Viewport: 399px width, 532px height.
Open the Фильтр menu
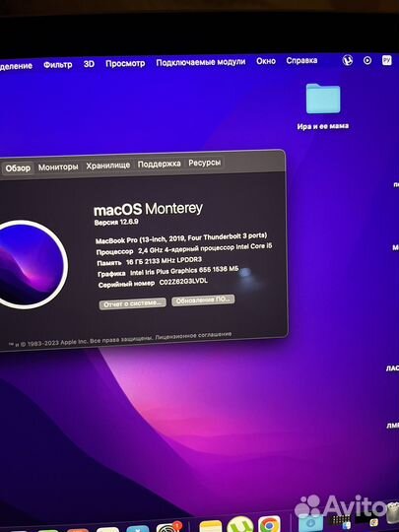[x=58, y=64]
